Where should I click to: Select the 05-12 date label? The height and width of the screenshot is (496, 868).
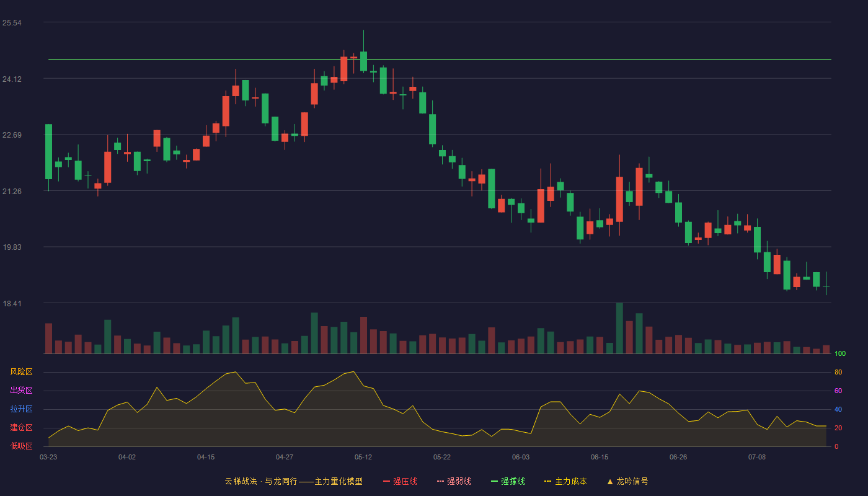coord(363,457)
